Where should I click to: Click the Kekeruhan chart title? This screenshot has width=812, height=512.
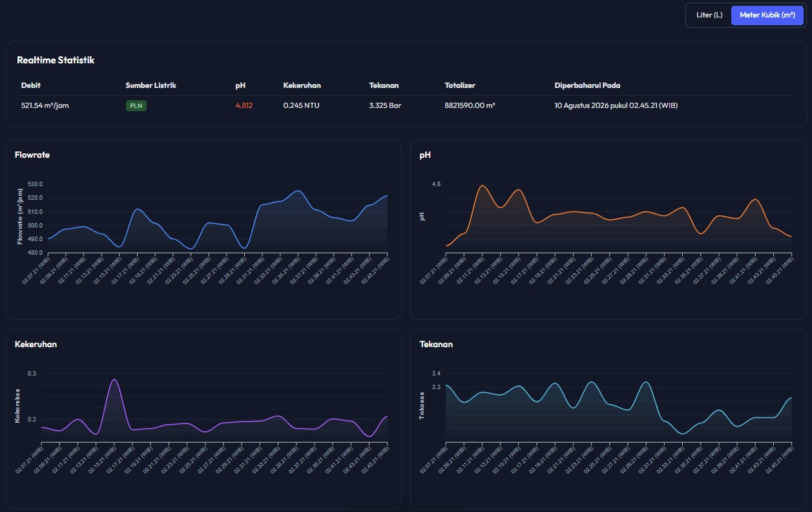point(36,344)
